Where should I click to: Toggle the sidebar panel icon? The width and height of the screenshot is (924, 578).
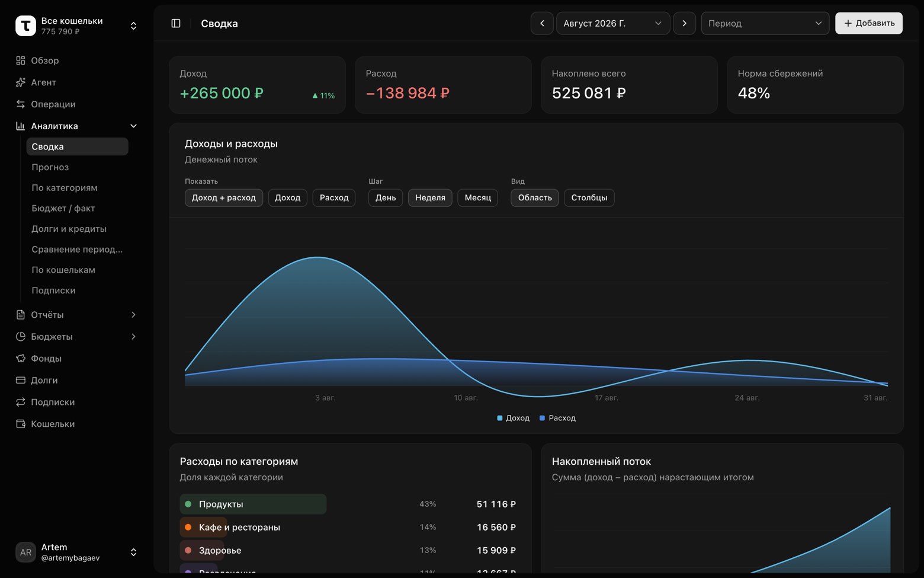click(176, 23)
